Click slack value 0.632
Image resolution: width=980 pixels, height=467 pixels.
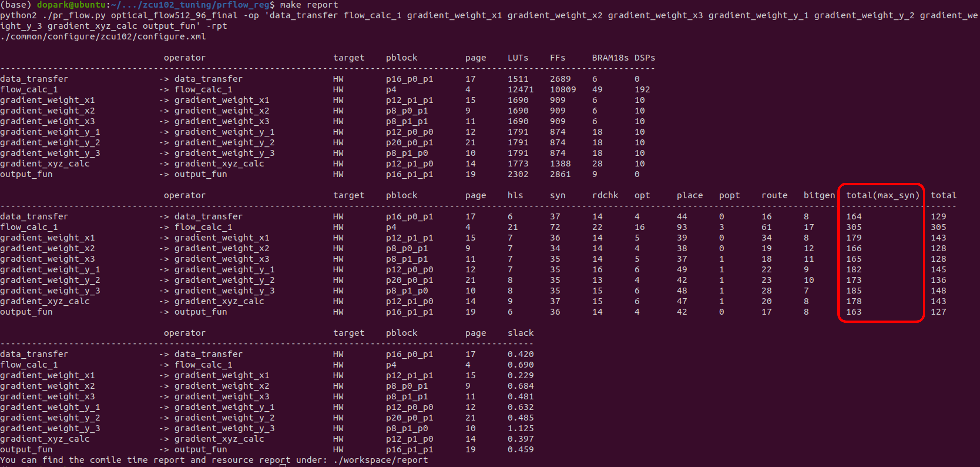tap(520, 407)
